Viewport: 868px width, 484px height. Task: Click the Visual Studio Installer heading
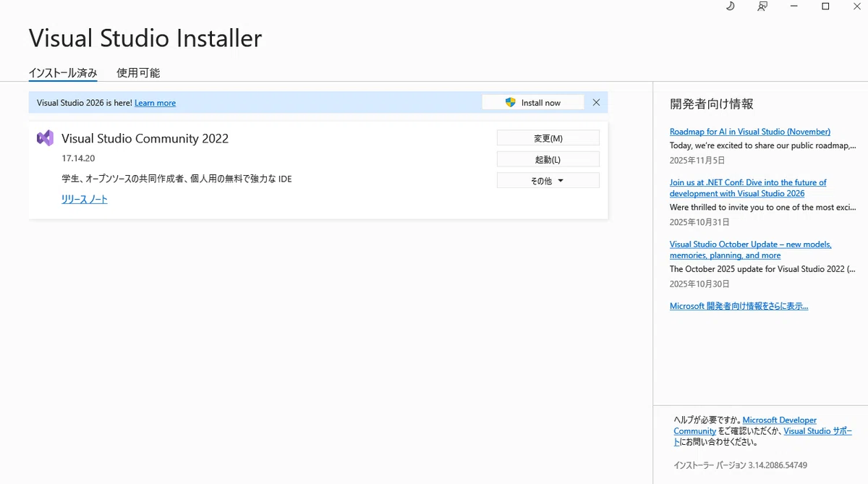[x=145, y=38]
